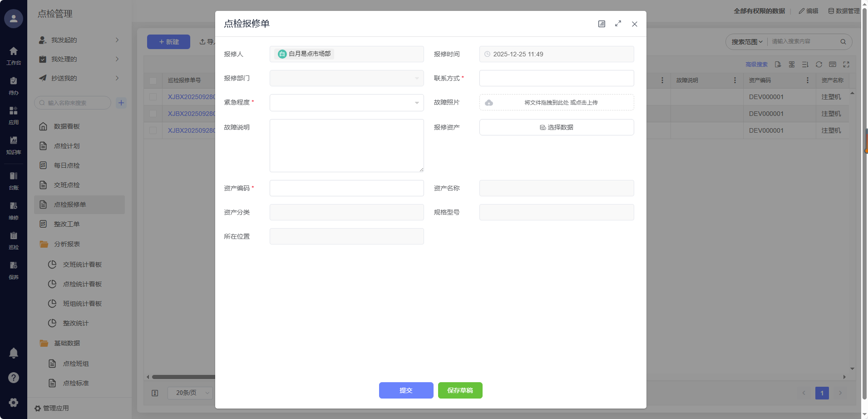This screenshot has height=419, width=868.
Task: Expand the dialog to fullscreen
Action: tap(618, 24)
